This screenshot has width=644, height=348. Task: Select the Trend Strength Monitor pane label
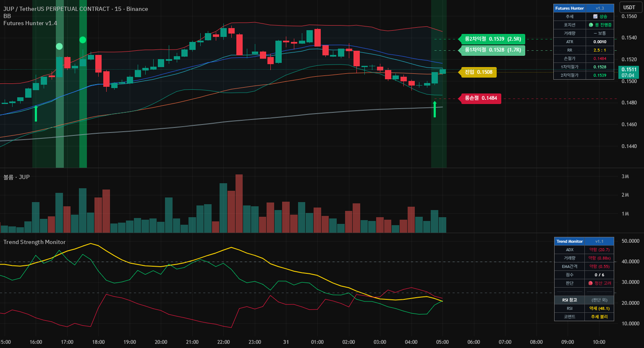coord(34,242)
